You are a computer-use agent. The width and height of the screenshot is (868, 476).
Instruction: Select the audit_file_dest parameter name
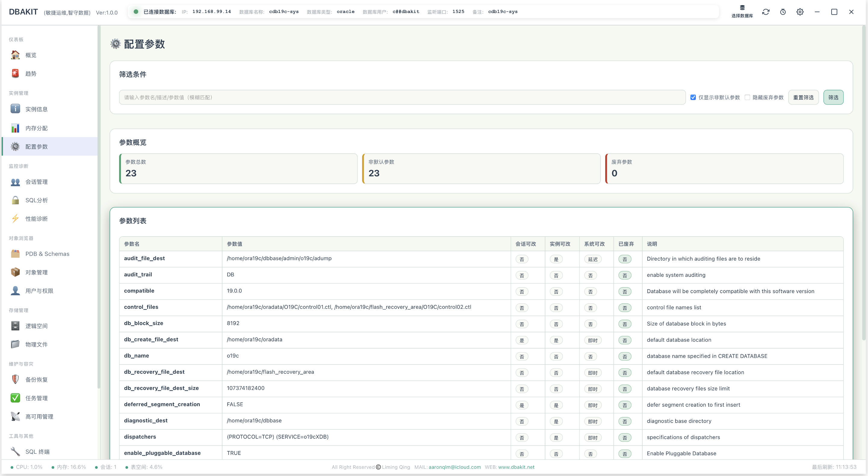pos(144,258)
